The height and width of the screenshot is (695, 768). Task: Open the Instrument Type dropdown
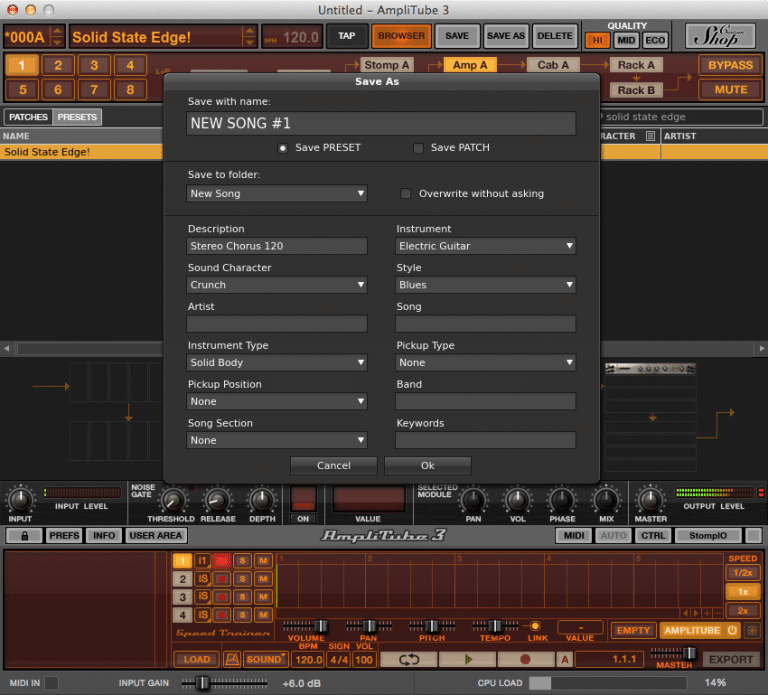[277, 362]
